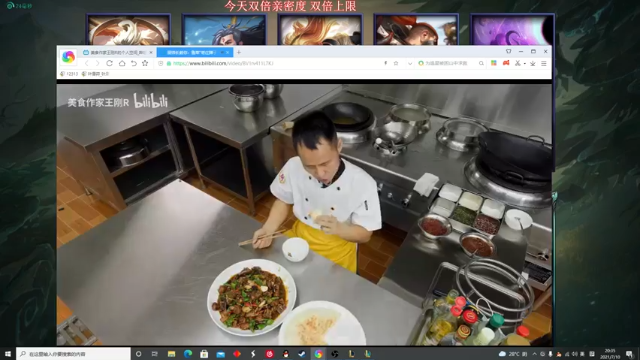Viewport: 640px width, 360px height.
Task: Open QQ penguin on the taskbar
Action: click(286, 354)
